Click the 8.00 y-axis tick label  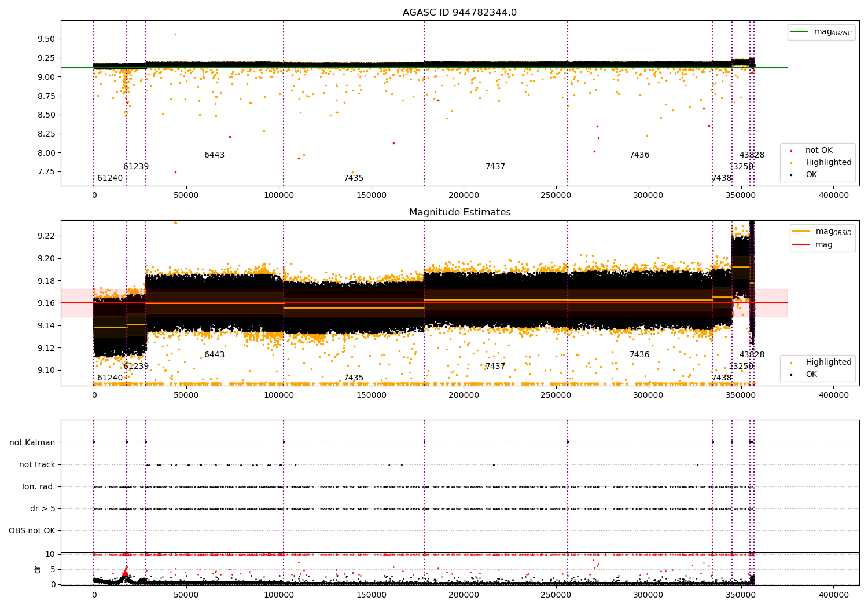(x=47, y=153)
